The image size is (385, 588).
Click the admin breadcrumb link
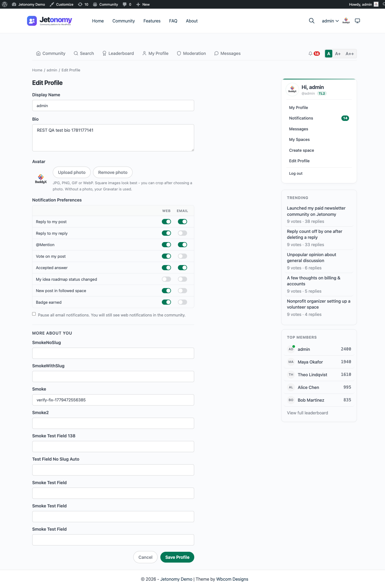point(52,70)
